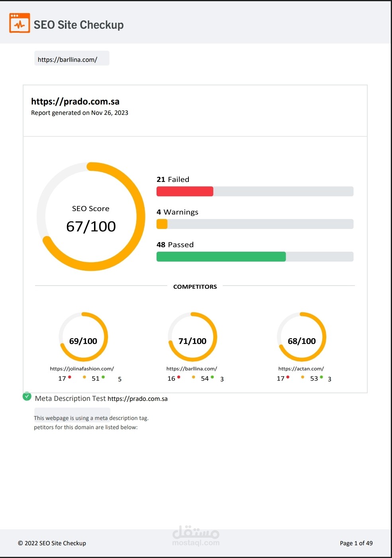Screen dimensions: 392x558
Task: Click the COMPETITORS section heading
Action: (x=195, y=287)
